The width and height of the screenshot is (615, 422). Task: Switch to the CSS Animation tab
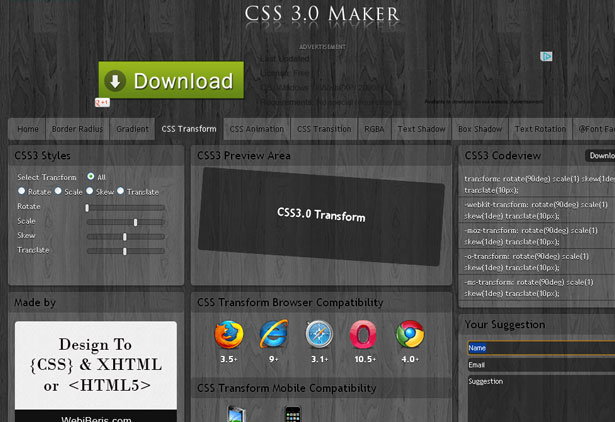257,129
